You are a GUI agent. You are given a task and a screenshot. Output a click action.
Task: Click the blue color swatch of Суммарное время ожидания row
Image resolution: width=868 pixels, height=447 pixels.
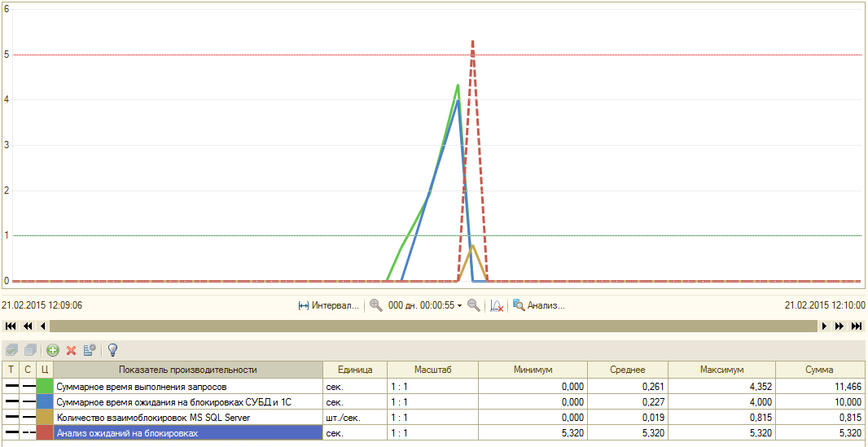(44, 401)
